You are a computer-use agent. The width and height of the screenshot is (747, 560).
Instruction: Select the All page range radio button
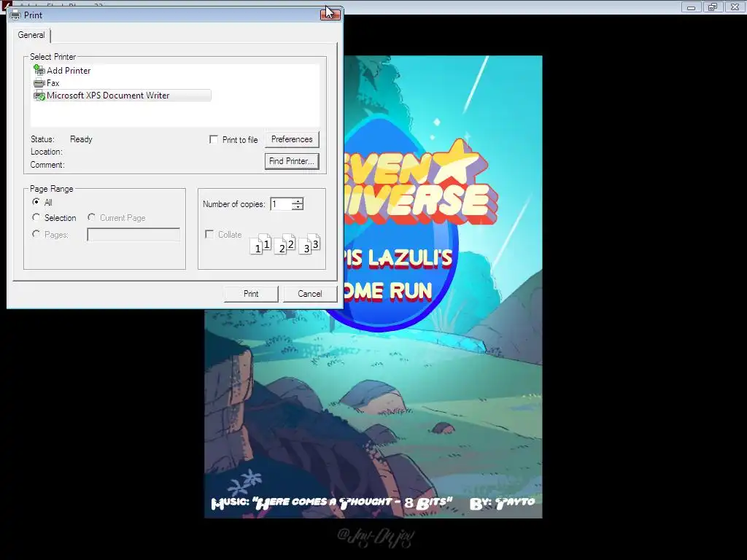36,202
